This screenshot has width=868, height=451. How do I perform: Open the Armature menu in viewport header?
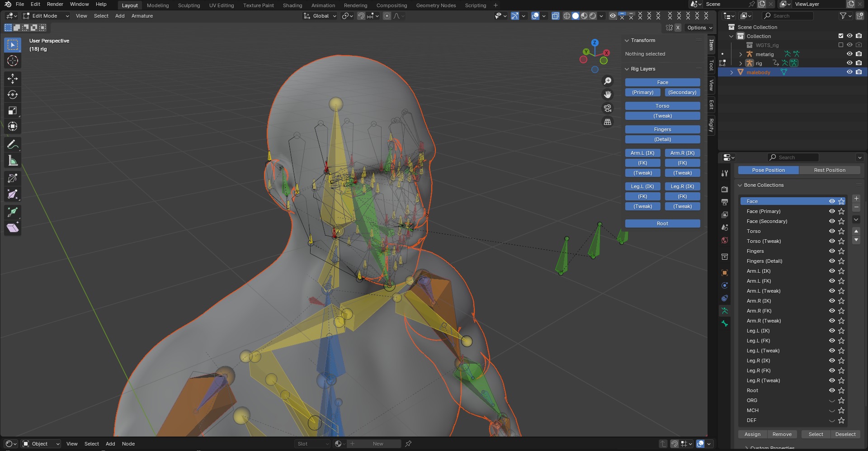(x=142, y=16)
